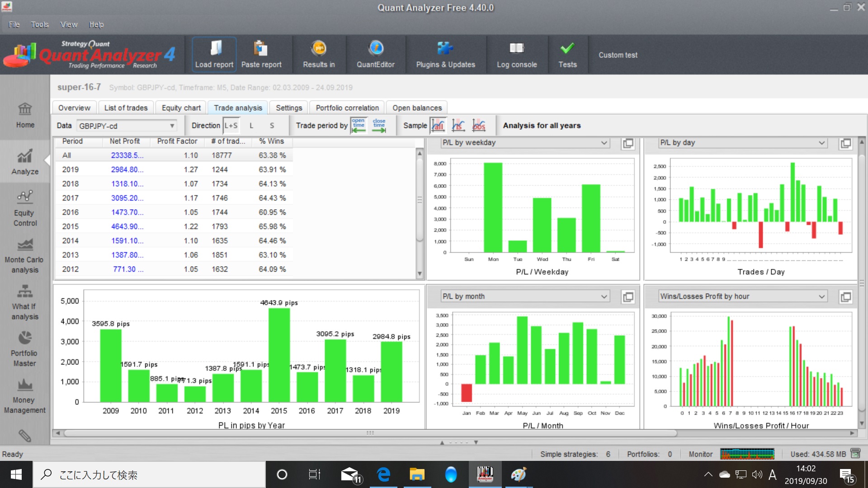Open Portfolio Master in sidebar

24,349
